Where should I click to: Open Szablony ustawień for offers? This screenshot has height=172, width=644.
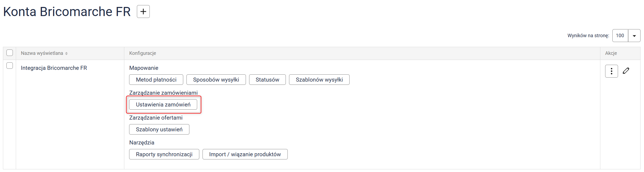pyautogui.click(x=159, y=129)
